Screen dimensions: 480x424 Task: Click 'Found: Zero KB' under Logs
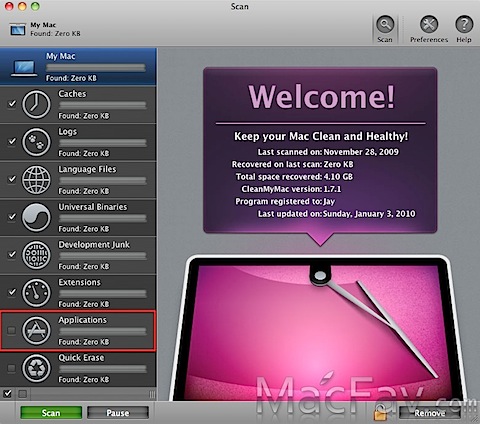coord(84,153)
